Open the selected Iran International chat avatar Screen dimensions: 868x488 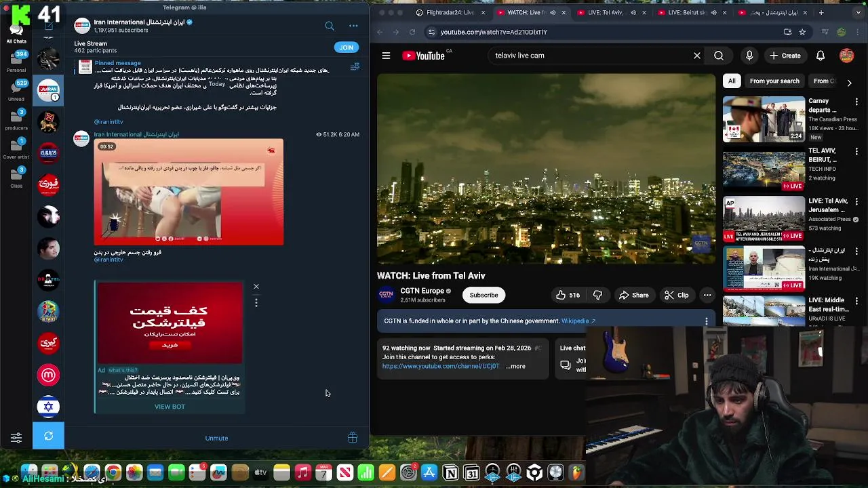[x=48, y=89]
